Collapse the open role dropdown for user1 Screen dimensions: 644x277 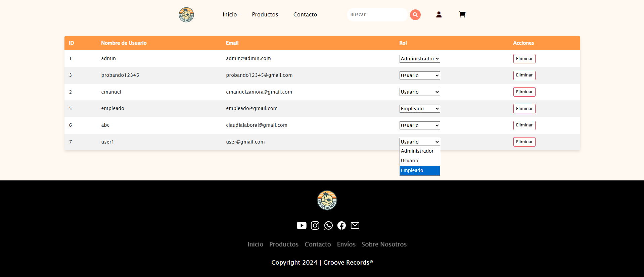(420, 142)
